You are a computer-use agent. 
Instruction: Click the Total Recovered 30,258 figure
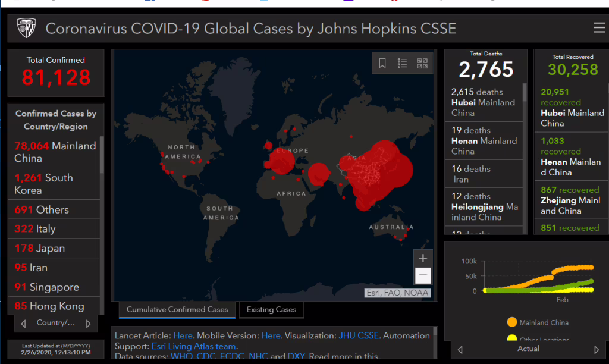(573, 70)
